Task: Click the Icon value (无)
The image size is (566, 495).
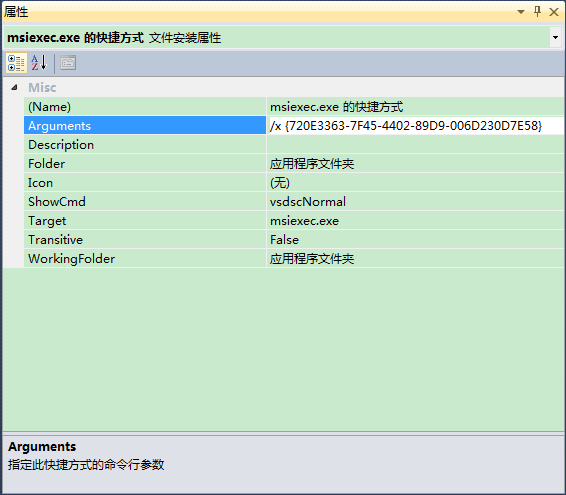Action: (x=280, y=183)
